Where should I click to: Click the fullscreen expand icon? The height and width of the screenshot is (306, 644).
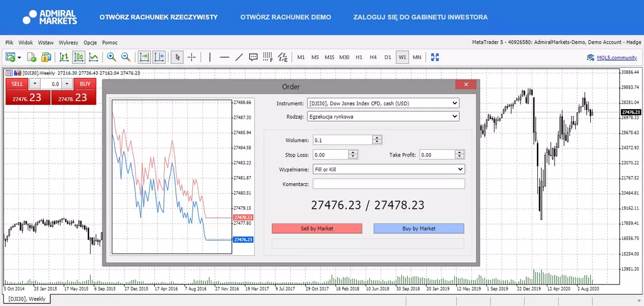pyautogui.click(x=435, y=57)
